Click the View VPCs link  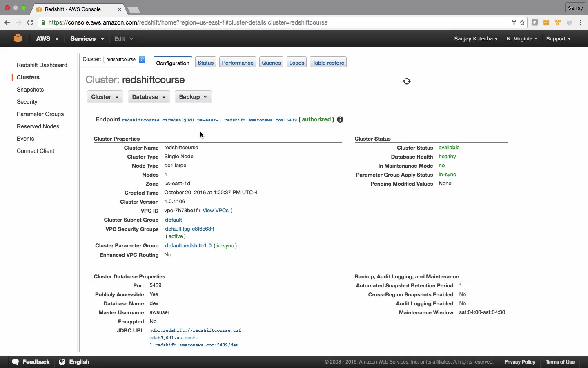pos(216,211)
